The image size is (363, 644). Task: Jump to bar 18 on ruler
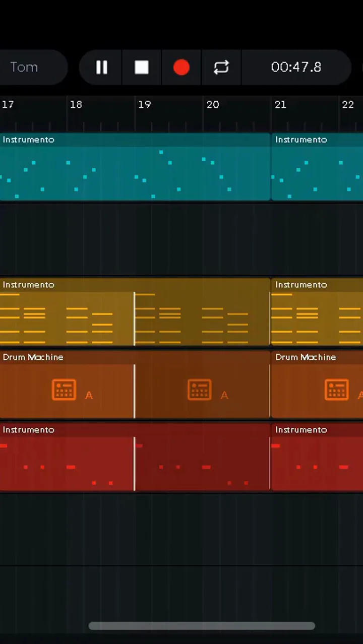point(76,104)
